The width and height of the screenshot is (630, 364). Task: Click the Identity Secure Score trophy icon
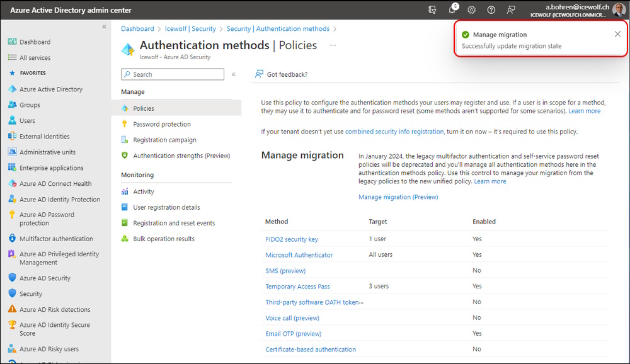click(12, 324)
